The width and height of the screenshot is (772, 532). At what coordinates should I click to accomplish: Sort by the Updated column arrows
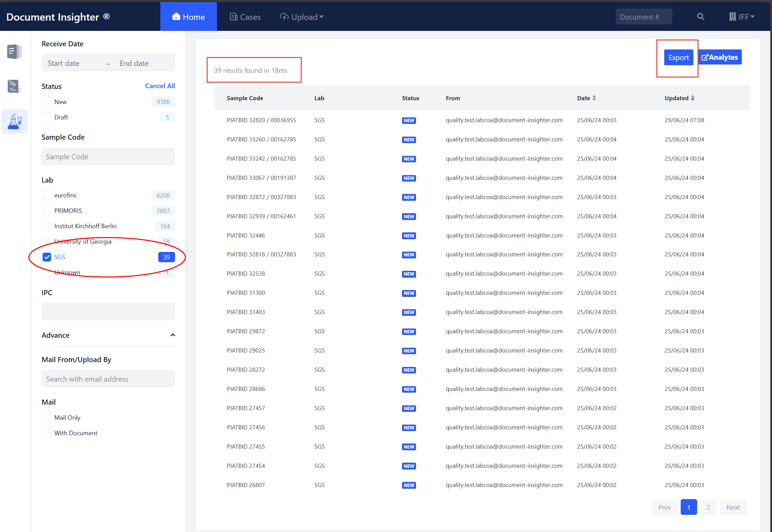[693, 98]
